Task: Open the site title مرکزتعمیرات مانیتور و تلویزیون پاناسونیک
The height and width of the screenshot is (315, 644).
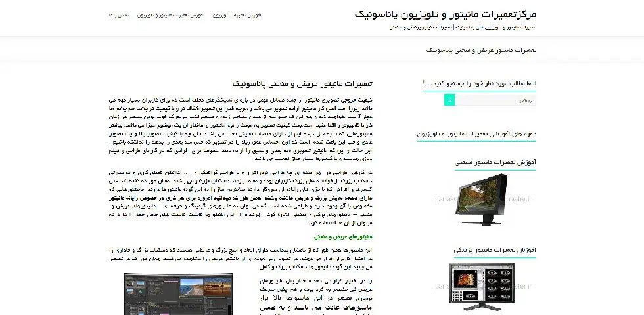Action: click(446, 14)
